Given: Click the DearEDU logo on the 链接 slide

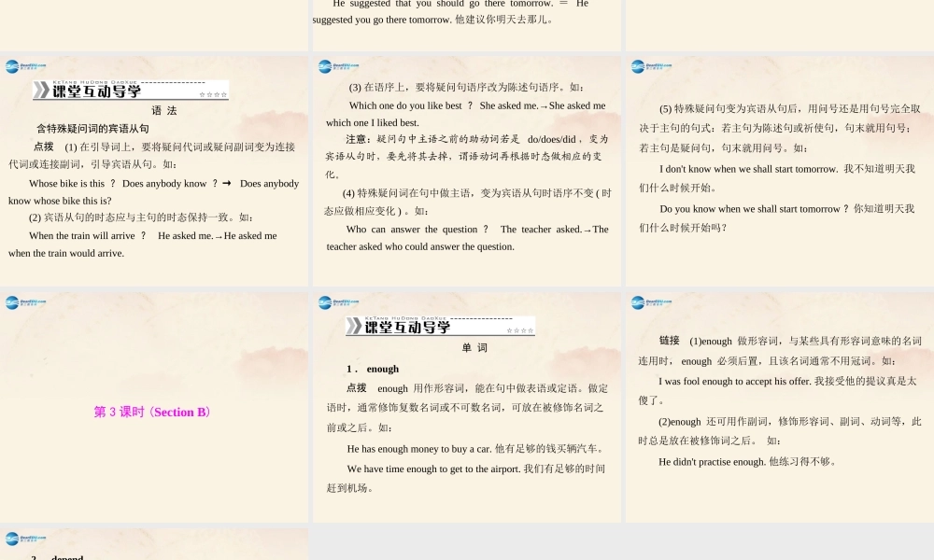Looking at the screenshot, I should (x=642, y=302).
